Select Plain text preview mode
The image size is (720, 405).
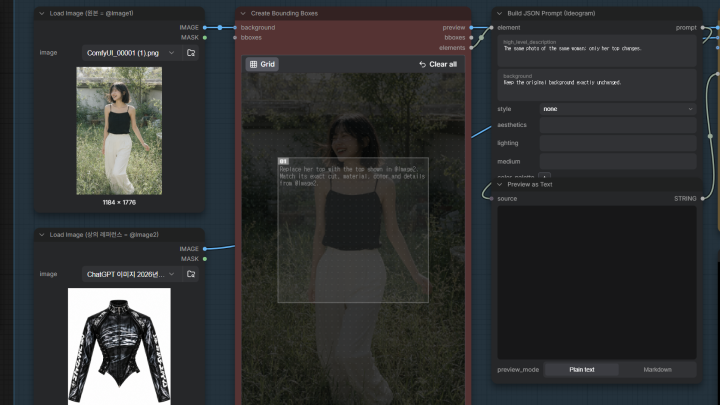581,370
